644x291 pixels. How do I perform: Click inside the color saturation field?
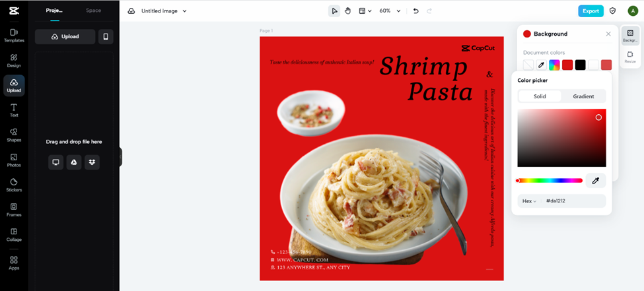coord(561,138)
